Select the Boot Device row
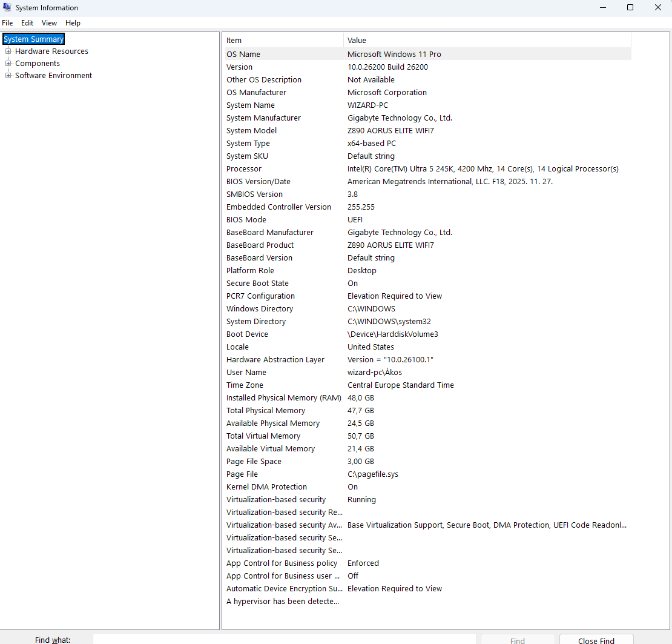672x644 pixels. point(427,334)
